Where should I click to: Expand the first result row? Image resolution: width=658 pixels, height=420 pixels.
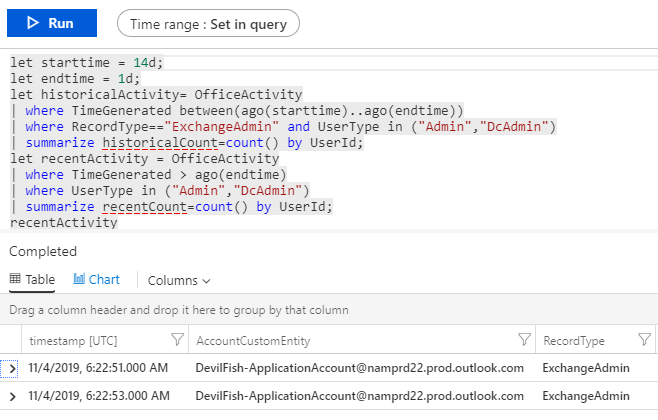click(x=12, y=368)
